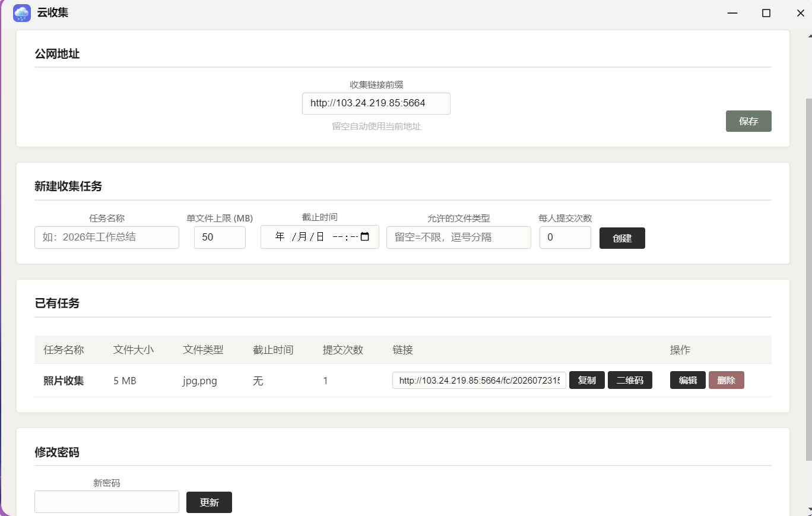This screenshot has height=516, width=812.
Task: Focus the 任务名称 input field
Action: (x=107, y=238)
